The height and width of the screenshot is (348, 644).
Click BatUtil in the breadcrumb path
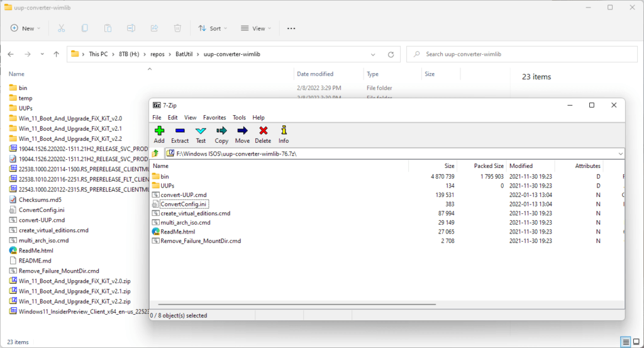183,54
